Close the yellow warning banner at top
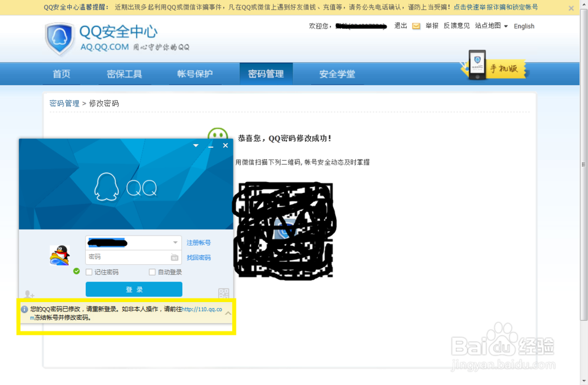588x385 pixels. pos(571,8)
